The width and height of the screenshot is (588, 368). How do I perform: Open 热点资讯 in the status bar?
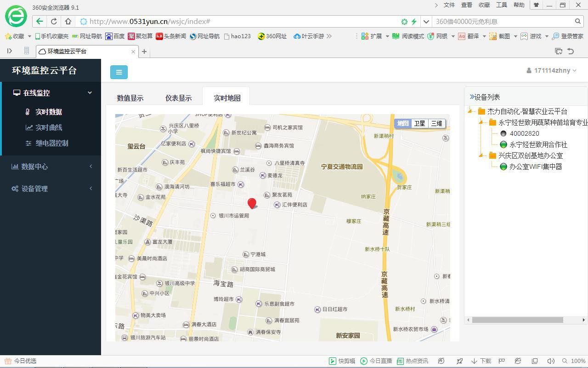pos(413,361)
